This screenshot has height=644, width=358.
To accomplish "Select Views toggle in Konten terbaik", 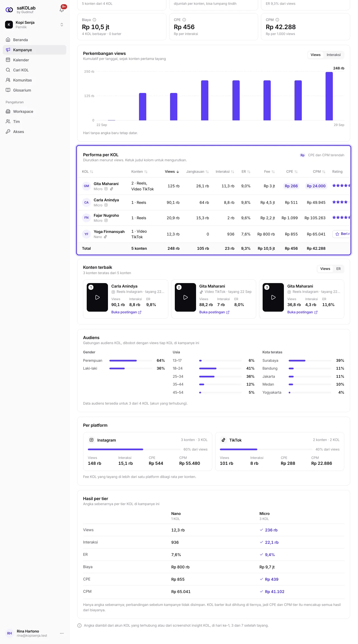I will (x=325, y=269).
